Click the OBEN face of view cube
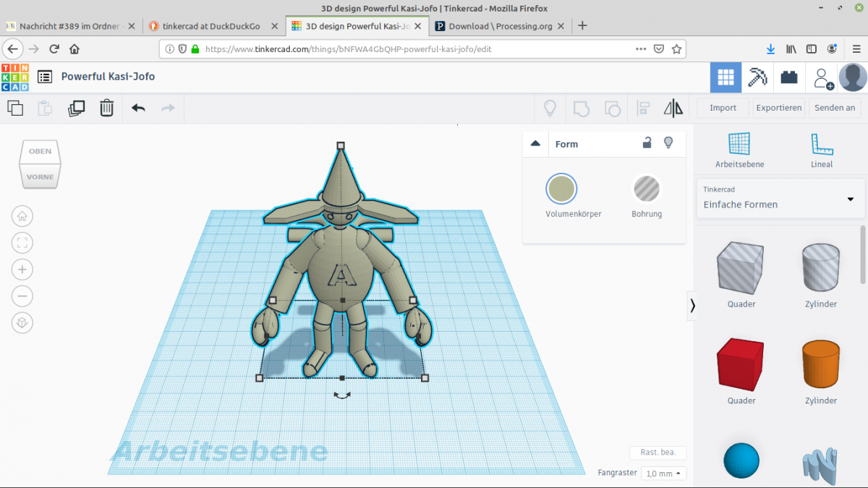Image resolution: width=868 pixels, height=488 pixels. [40, 151]
